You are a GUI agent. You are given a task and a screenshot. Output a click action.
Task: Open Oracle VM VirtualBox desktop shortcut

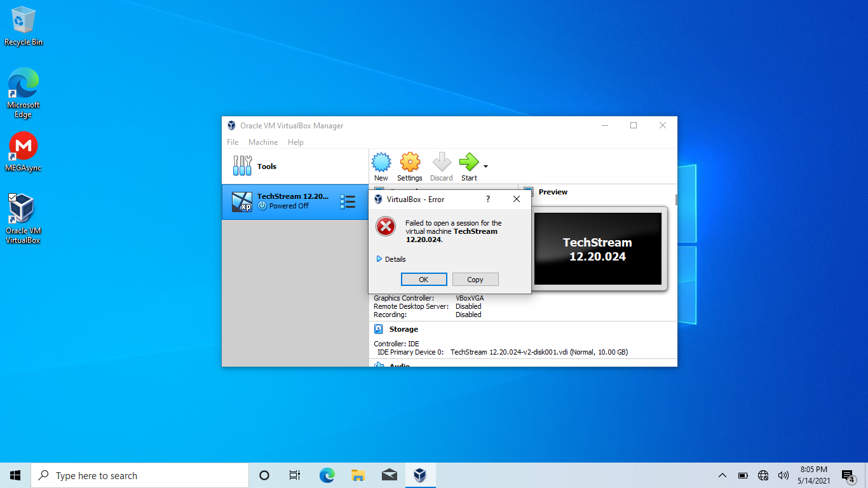(x=24, y=219)
